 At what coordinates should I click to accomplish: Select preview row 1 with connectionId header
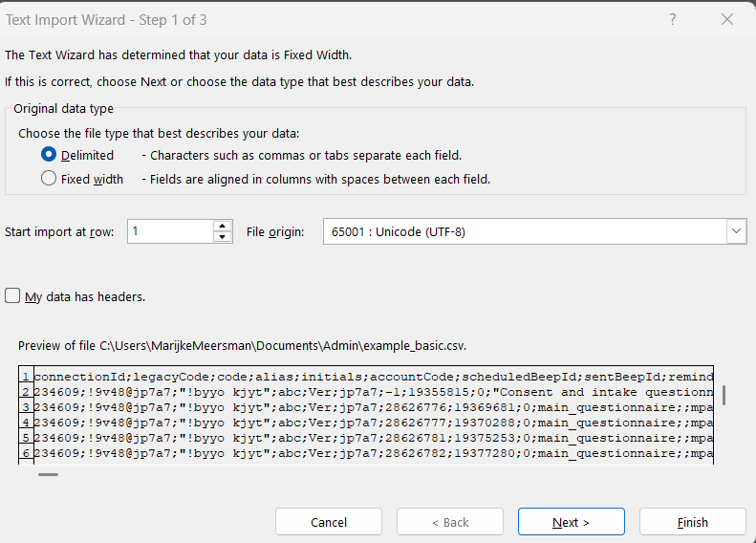[x=373, y=377]
